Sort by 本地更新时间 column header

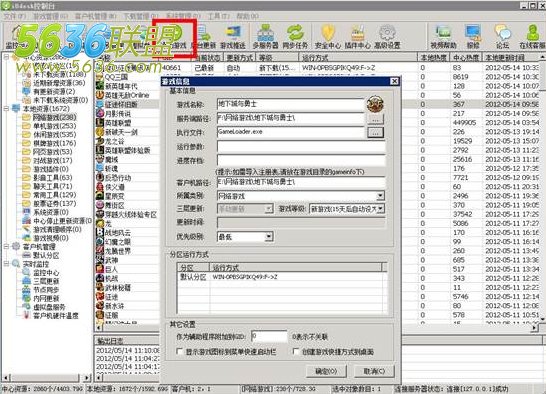pos(509,57)
